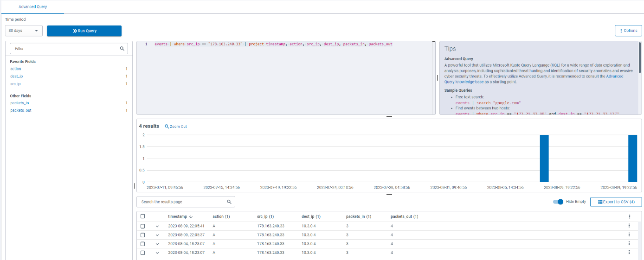644x260 pixels.
Task: Open the Time period 30 days dropdown
Action: 24,31
